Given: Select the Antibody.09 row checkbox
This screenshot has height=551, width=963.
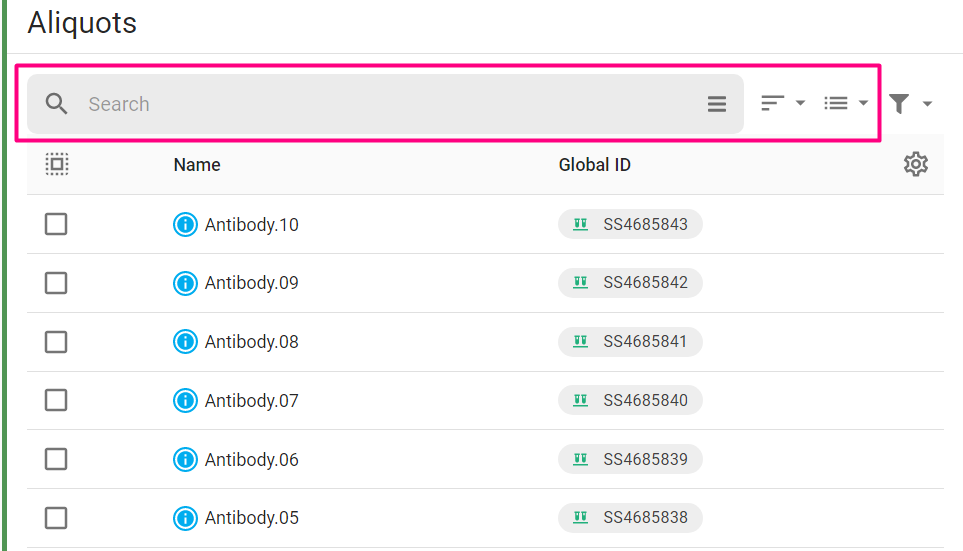Looking at the screenshot, I should click(x=56, y=283).
